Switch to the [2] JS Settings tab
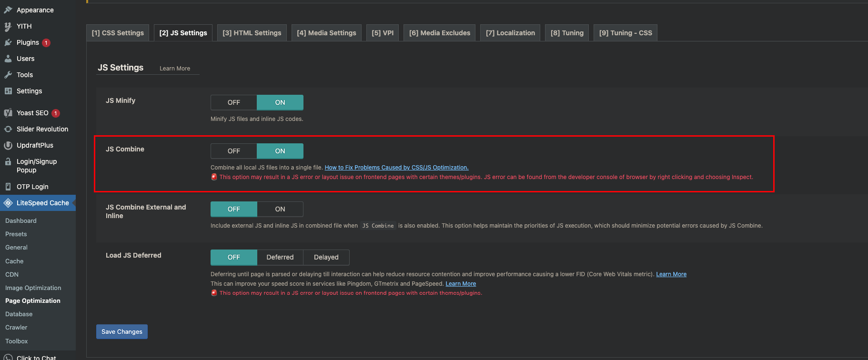This screenshot has width=868, height=360. [183, 33]
